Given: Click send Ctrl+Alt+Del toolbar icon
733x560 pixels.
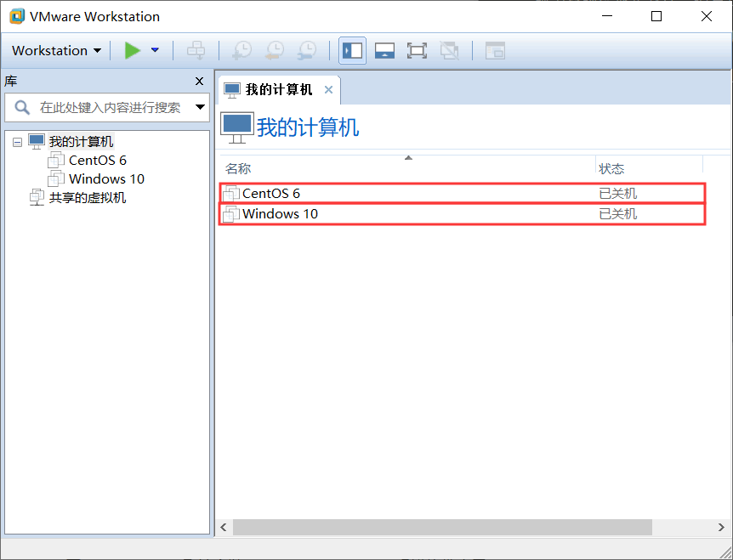Looking at the screenshot, I should coord(196,51).
